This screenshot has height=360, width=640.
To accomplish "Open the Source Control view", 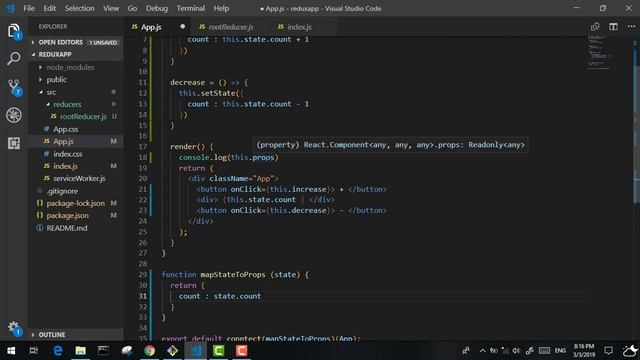I will pyautogui.click(x=14, y=87).
